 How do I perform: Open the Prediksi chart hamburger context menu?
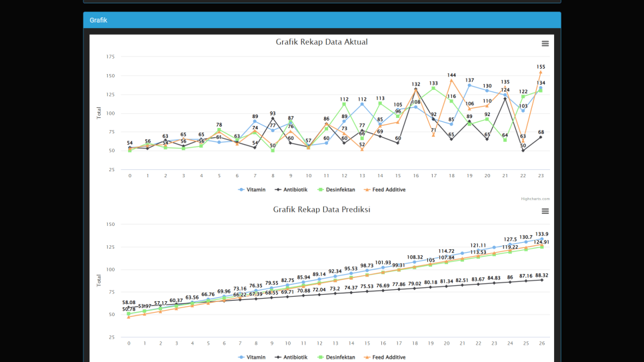point(545,211)
